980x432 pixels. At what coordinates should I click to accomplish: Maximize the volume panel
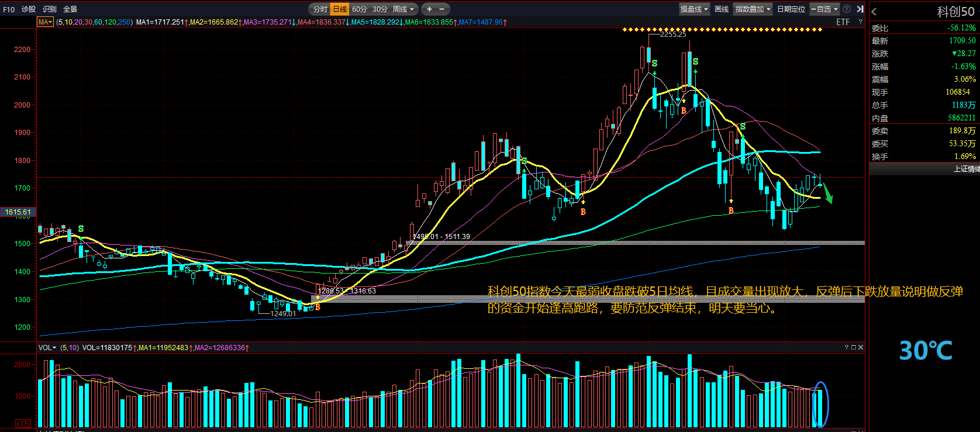(853, 347)
